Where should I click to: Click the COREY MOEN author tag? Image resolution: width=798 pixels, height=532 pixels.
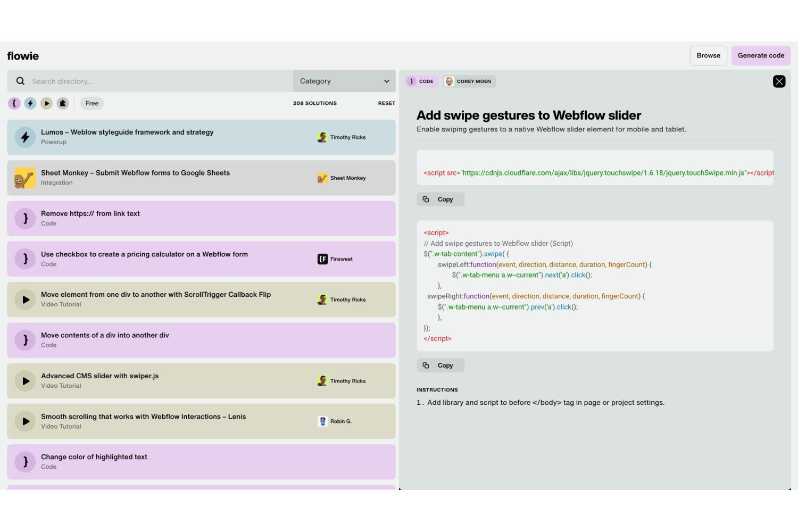point(469,81)
